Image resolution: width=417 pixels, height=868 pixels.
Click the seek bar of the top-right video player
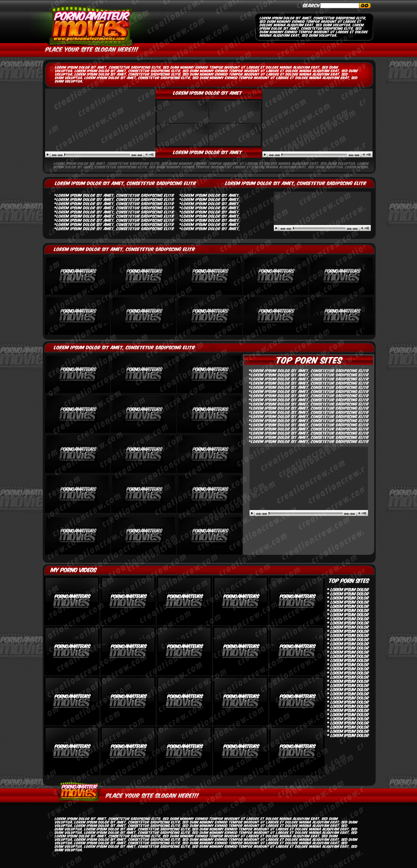(314, 155)
